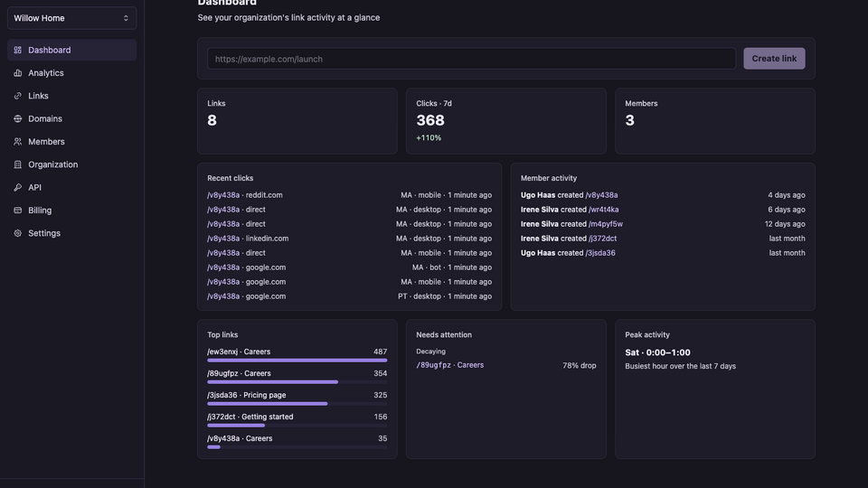Click the /ew3enxj Careers progress bar
The height and width of the screenshot is (488, 868).
point(297,361)
